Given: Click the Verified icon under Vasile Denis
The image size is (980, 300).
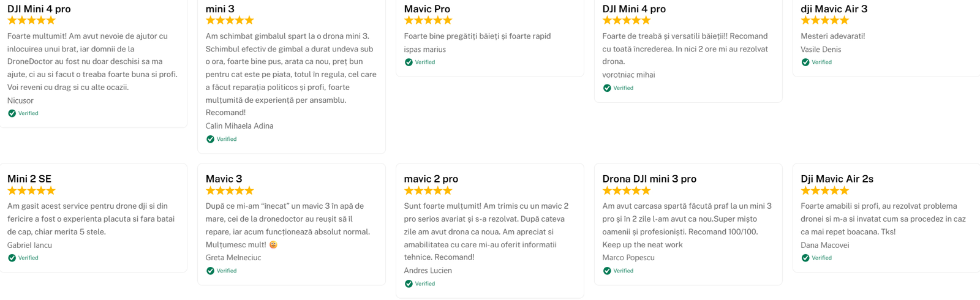Looking at the screenshot, I should [x=805, y=62].
